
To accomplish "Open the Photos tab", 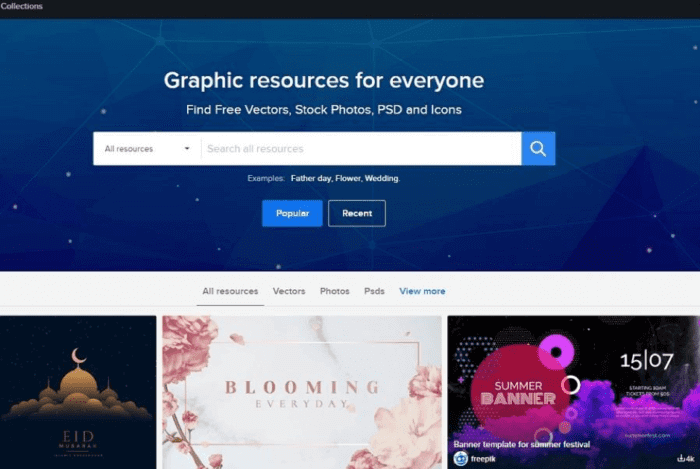I will click(335, 291).
